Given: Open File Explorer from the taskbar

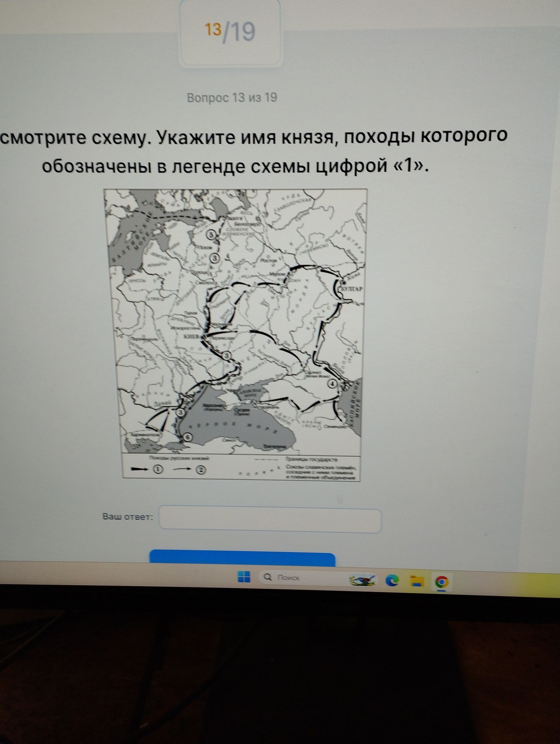Looking at the screenshot, I should pos(417,581).
